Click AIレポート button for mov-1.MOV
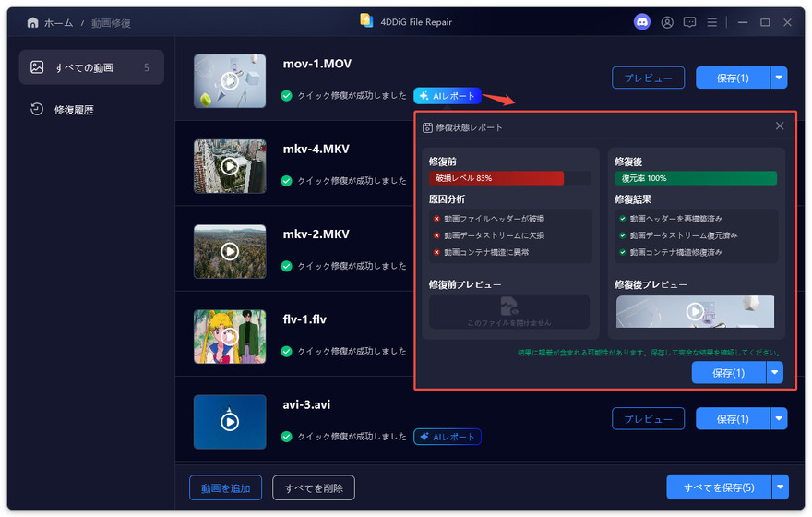The image size is (812, 517). point(448,96)
